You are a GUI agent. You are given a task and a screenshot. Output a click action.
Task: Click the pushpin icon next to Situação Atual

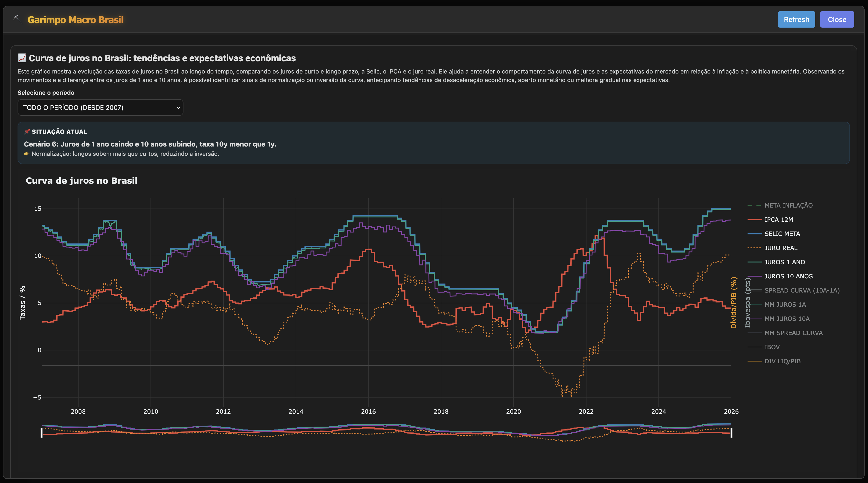click(27, 132)
